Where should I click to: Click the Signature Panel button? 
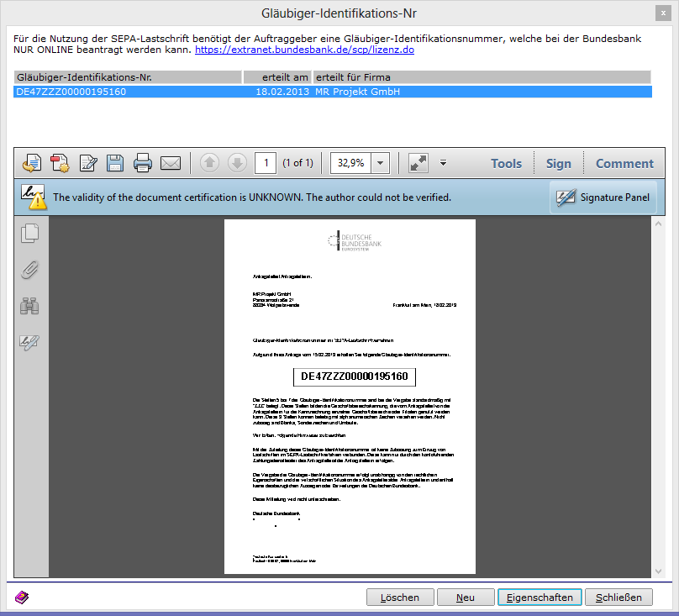[x=603, y=197]
